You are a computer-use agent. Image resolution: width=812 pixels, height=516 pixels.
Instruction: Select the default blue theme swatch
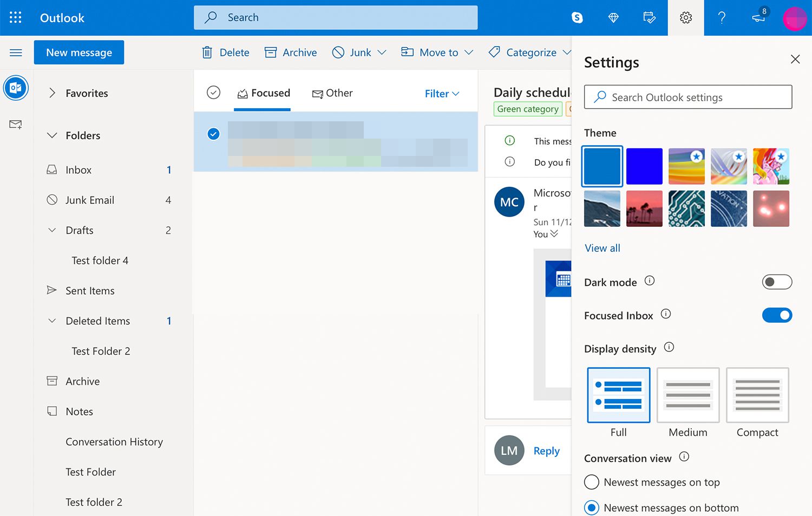pos(602,166)
